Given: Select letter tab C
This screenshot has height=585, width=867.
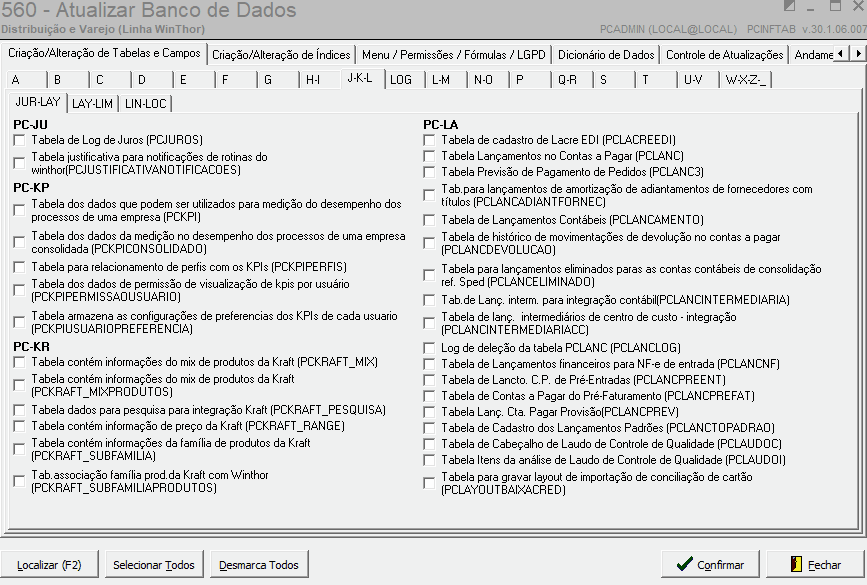Looking at the screenshot, I should pos(110,80).
